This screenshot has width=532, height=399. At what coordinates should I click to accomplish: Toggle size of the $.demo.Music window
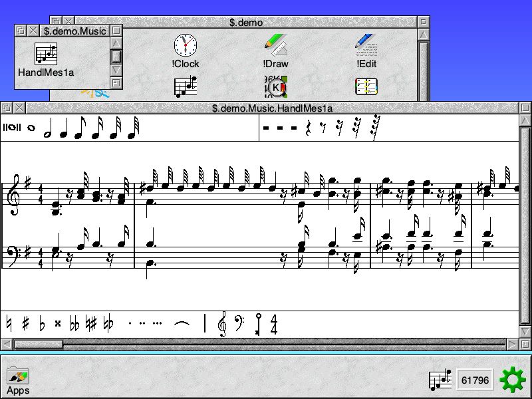click(x=116, y=31)
